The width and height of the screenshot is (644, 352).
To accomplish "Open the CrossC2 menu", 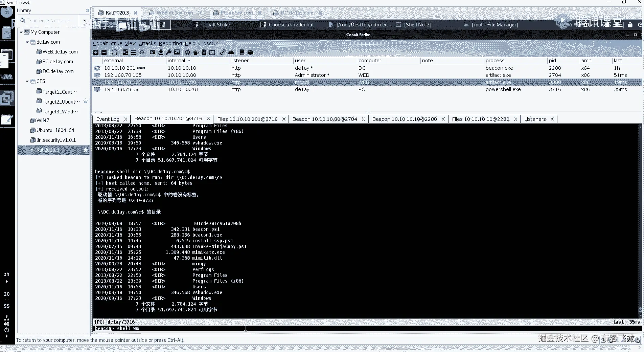I will [208, 43].
